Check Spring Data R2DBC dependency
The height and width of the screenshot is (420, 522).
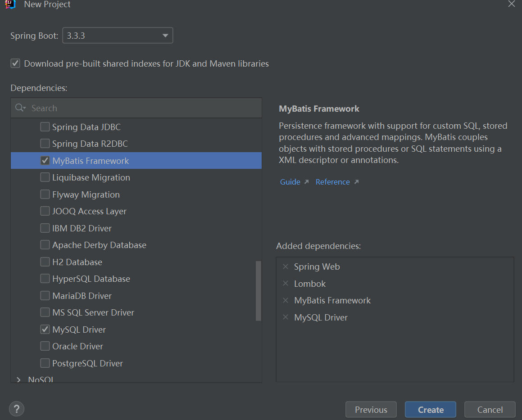[45, 144]
